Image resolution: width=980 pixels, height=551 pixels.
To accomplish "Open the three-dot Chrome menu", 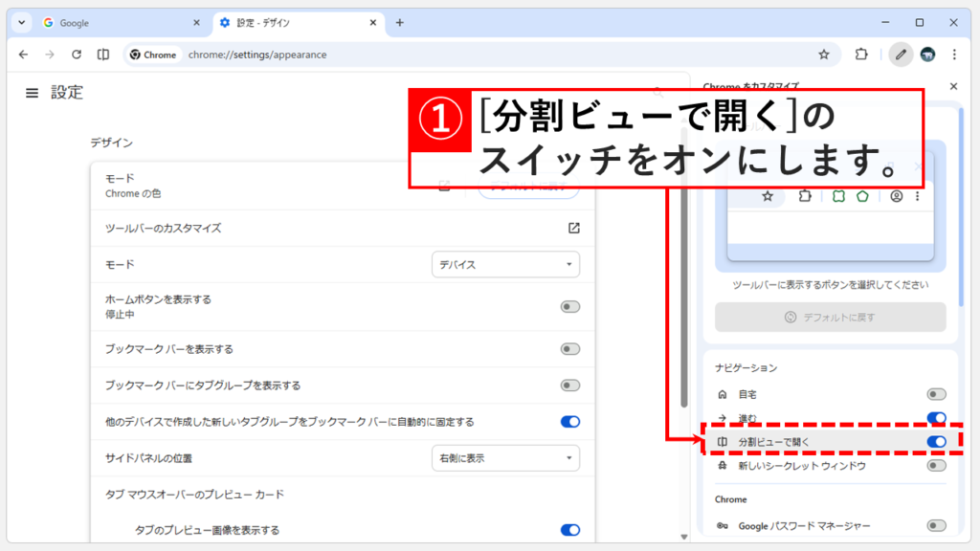I will [954, 55].
